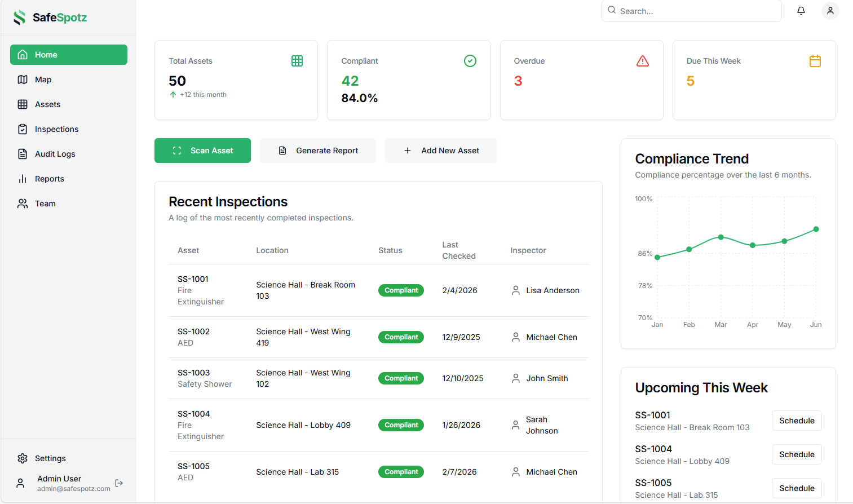853x504 pixels.
Task: Click the warning icon on Overdue card
Action: [643, 60]
